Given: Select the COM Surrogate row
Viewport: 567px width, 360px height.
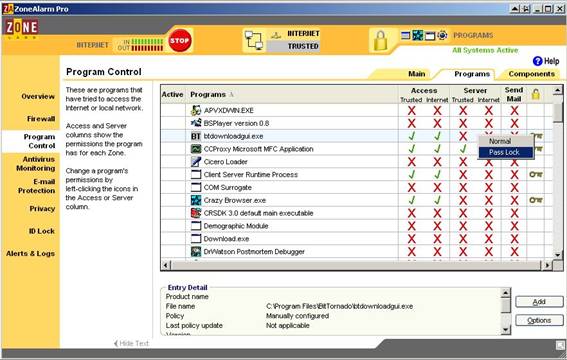Looking at the screenshot, I should point(357,188).
